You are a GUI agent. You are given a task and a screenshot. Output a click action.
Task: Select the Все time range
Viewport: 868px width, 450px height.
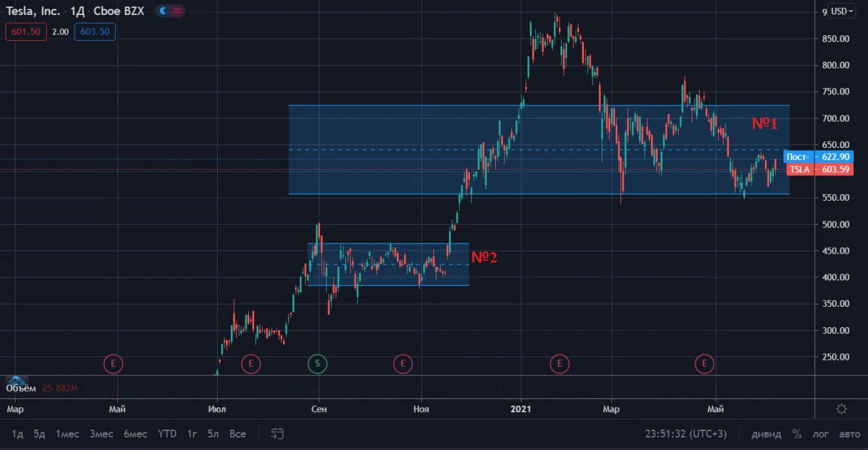[x=237, y=434]
